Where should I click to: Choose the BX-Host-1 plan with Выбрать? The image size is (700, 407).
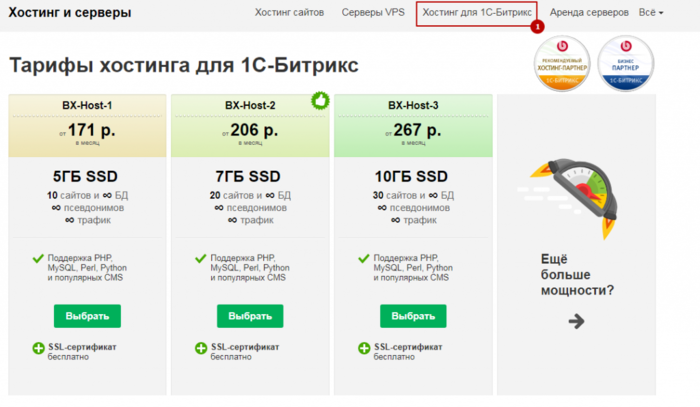(x=87, y=316)
